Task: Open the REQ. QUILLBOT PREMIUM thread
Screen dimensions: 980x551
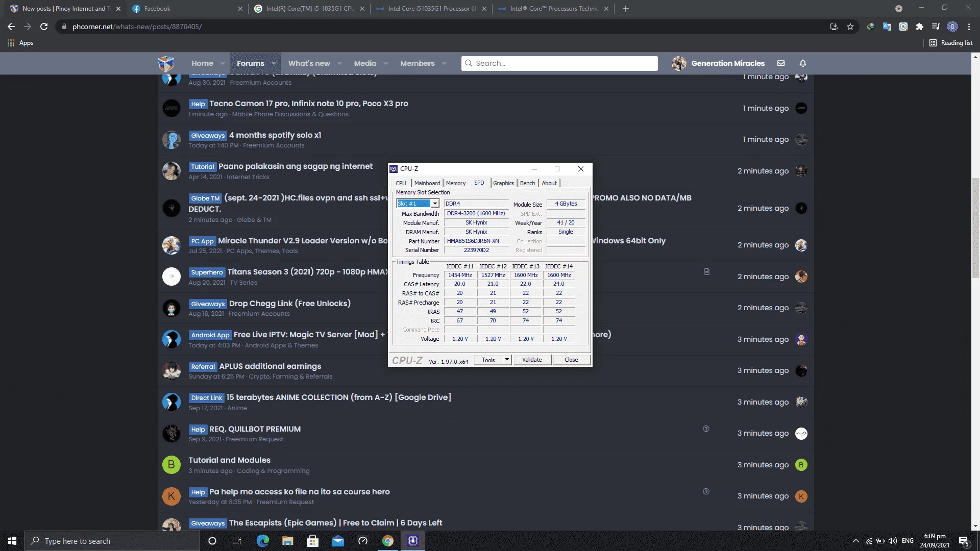Action: 255,429
